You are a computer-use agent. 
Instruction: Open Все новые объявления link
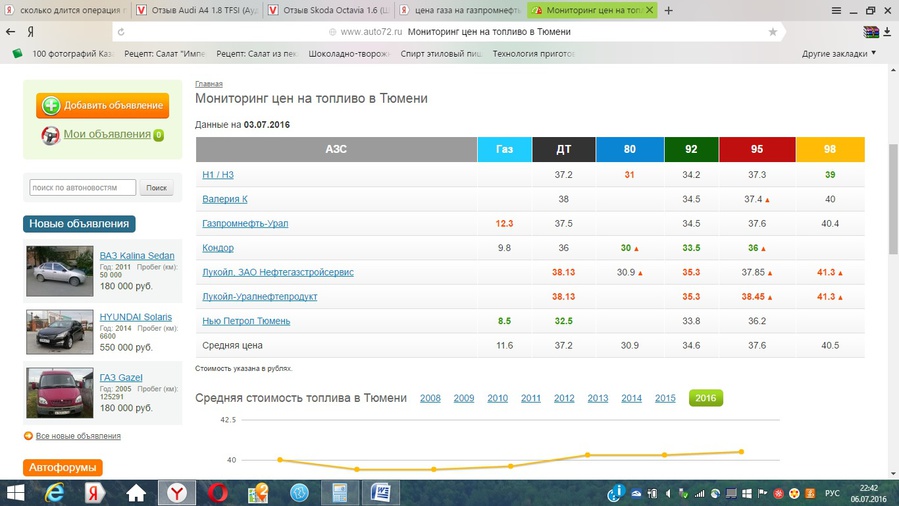point(78,436)
